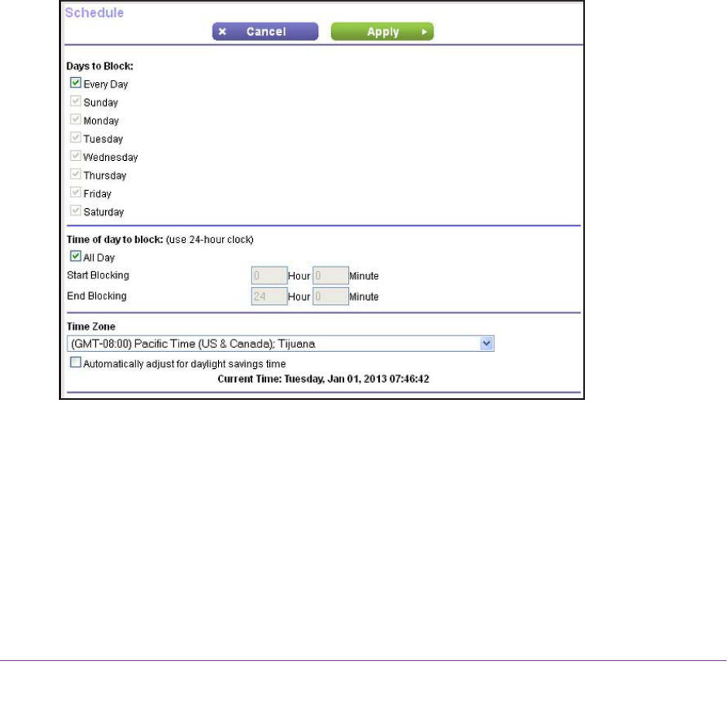
Task: Toggle the Sunday checkbox
Action: coord(76,101)
